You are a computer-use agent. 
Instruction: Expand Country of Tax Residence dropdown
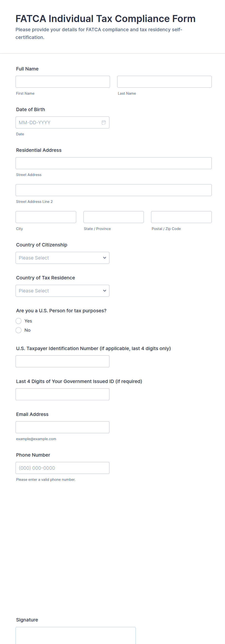pyautogui.click(x=62, y=291)
